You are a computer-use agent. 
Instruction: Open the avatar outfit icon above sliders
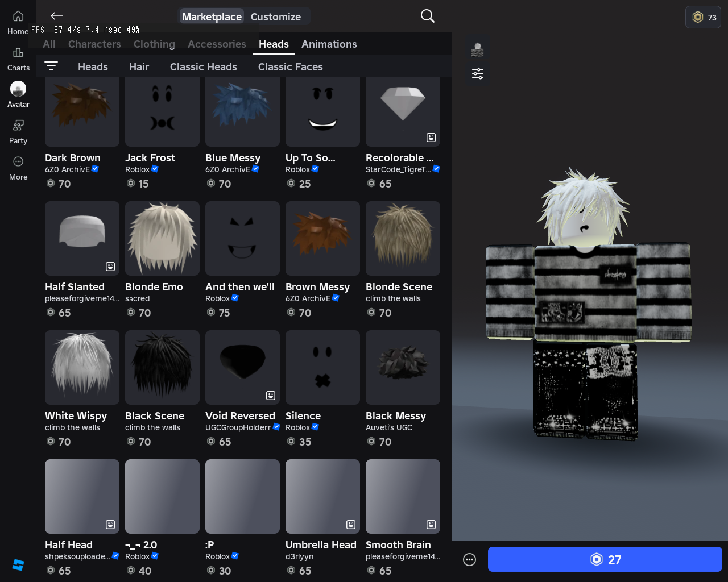[x=478, y=50]
